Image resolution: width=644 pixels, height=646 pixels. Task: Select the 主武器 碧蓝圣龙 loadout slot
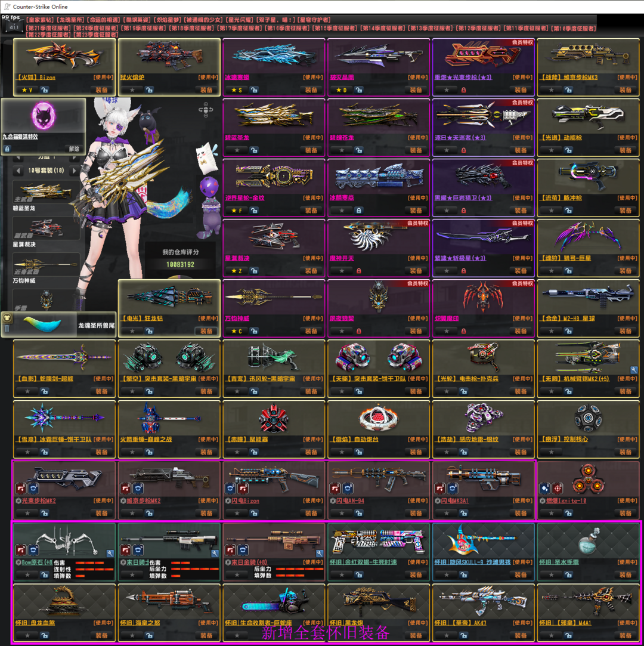46,194
